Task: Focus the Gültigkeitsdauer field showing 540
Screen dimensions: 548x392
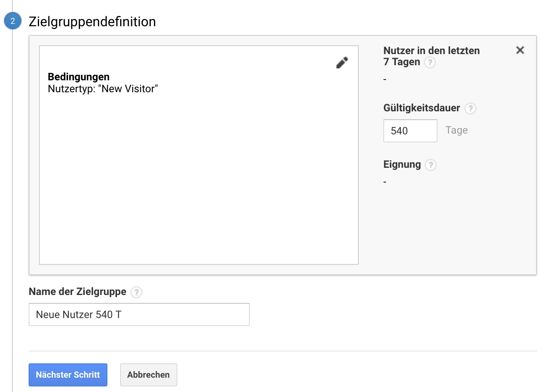Action: point(410,131)
